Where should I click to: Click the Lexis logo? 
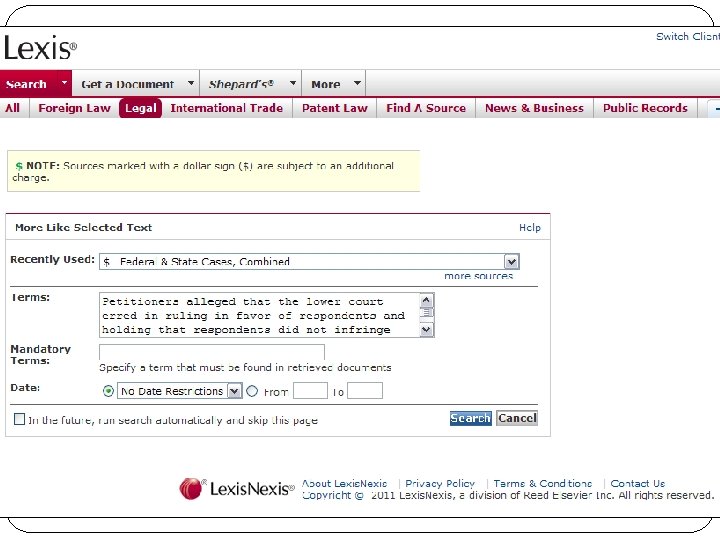(x=40, y=47)
